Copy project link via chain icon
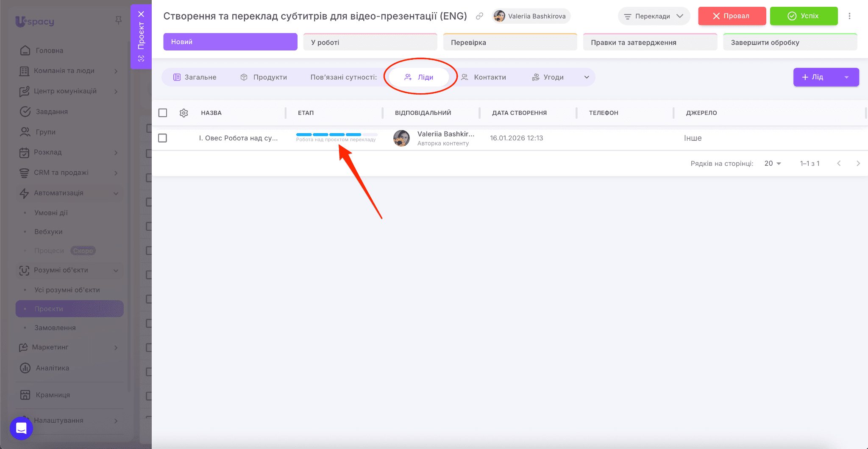Image resolution: width=868 pixels, height=449 pixels. pyautogui.click(x=479, y=16)
